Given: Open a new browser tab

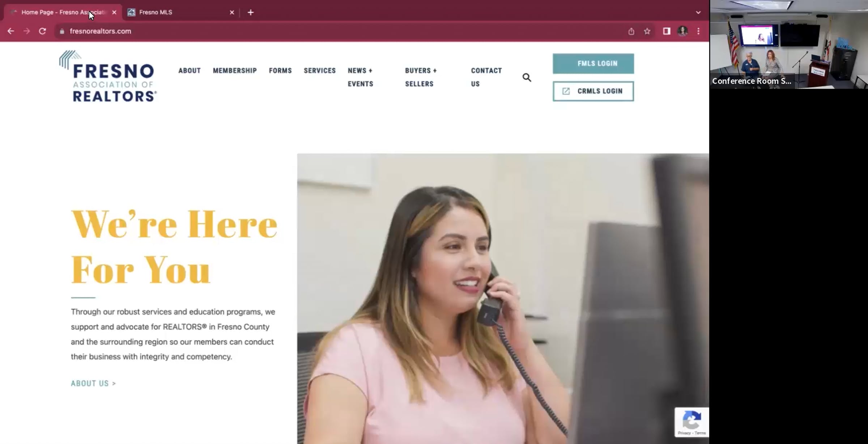Looking at the screenshot, I should pos(251,12).
